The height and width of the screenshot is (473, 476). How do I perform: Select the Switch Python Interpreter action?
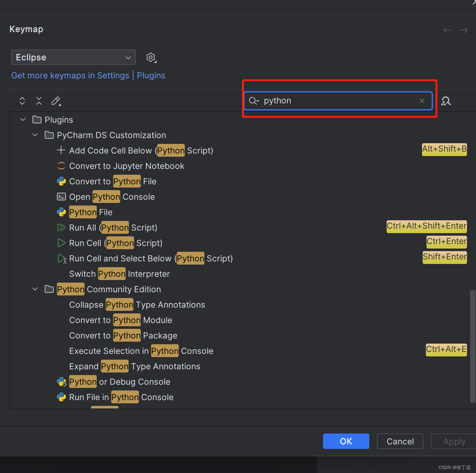119,274
